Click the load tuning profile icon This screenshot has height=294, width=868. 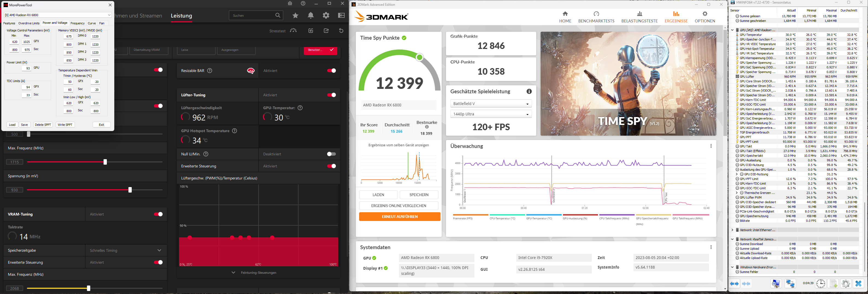(311, 31)
